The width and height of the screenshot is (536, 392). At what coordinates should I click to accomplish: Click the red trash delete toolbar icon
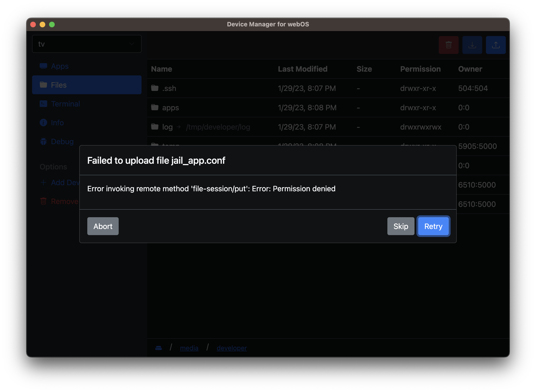pos(448,45)
